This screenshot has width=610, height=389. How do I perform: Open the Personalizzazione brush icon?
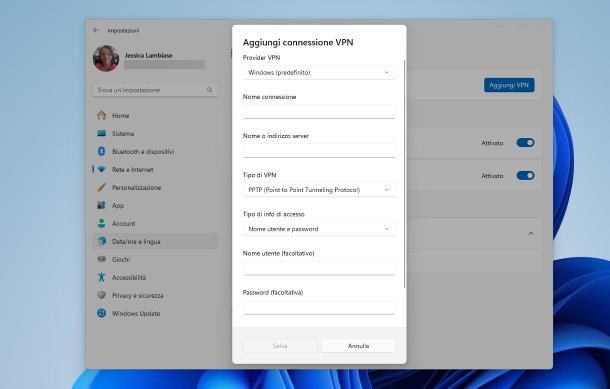[102, 187]
